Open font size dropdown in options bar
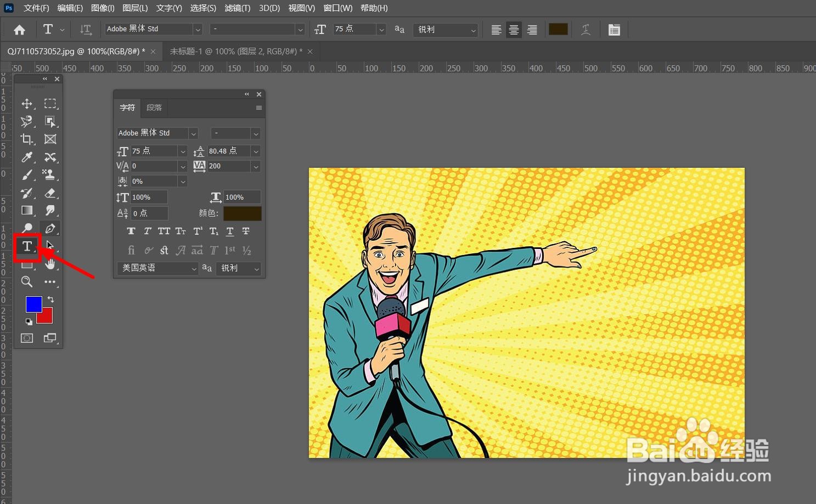816x504 pixels. tap(381, 30)
